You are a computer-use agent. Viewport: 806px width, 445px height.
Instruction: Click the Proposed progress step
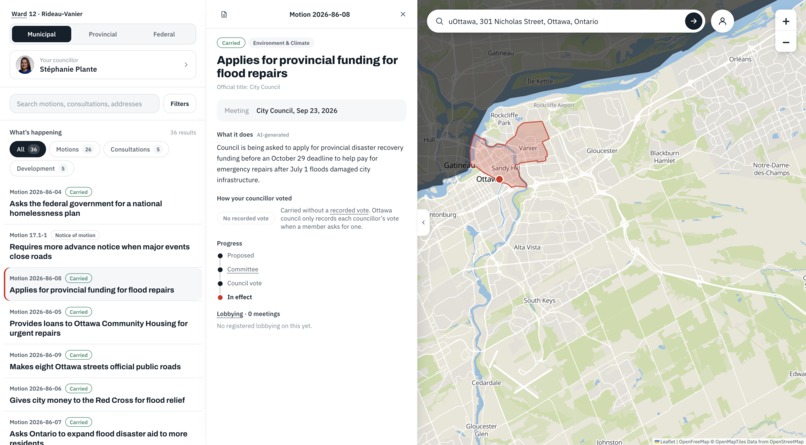[241, 255]
